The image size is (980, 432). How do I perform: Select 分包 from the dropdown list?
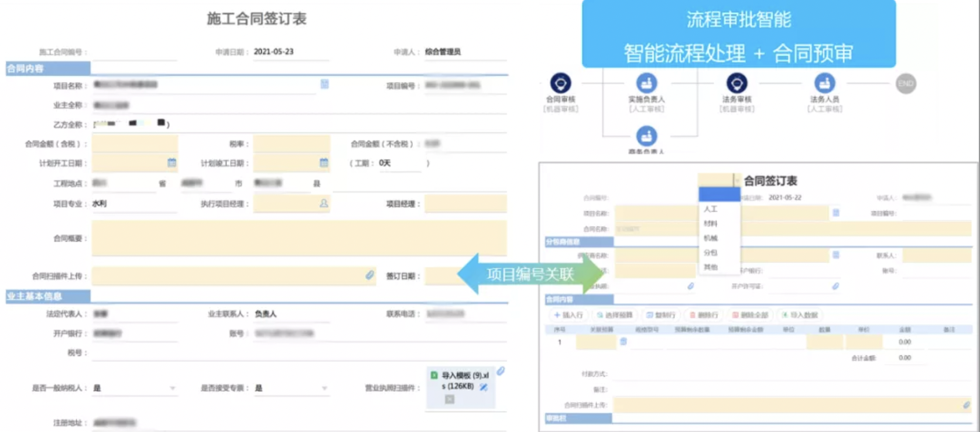pyautogui.click(x=711, y=252)
